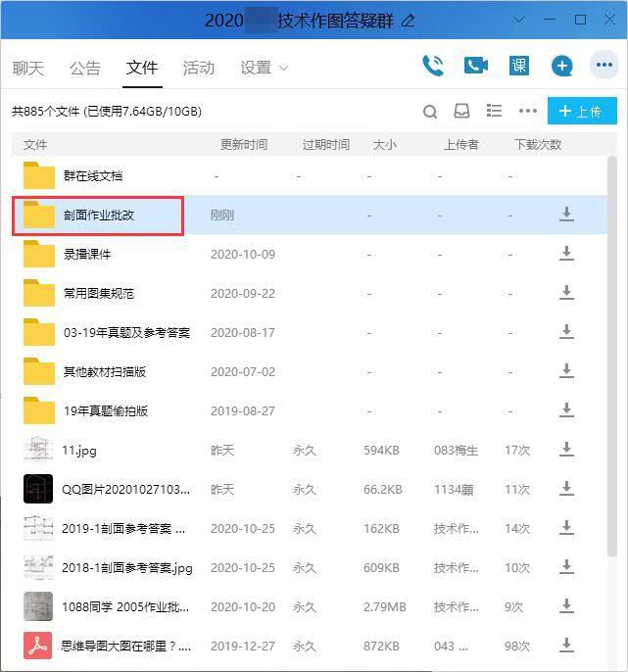628x672 pixels.
Task: Open the file inbox tray icon
Action: pos(461,111)
